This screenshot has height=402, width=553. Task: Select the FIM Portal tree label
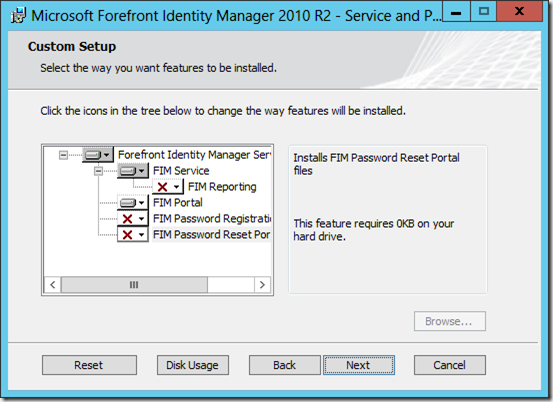[178, 202]
